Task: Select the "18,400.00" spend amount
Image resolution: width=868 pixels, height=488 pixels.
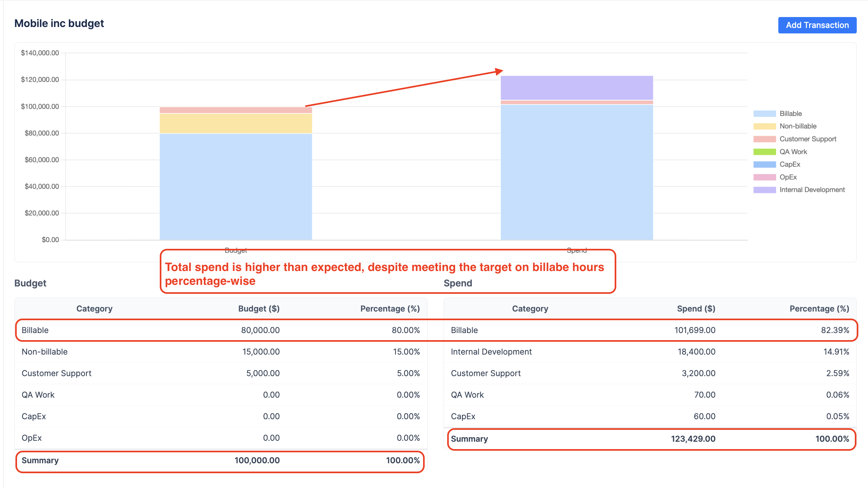Action: point(696,352)
